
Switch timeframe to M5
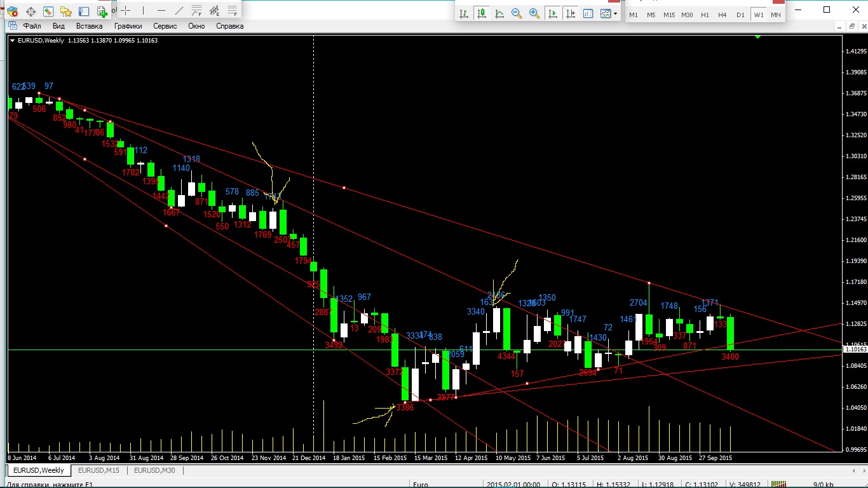pos(651,15)
